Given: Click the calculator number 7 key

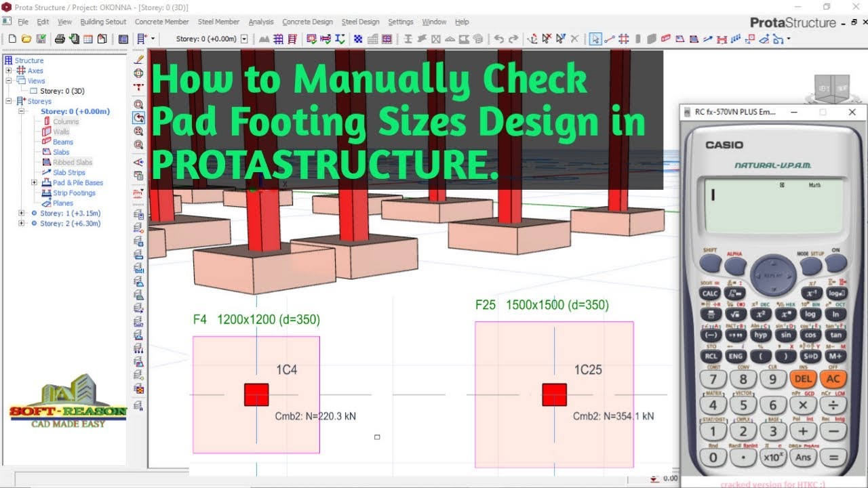Looking at the screenshot, I should (713, 379).
